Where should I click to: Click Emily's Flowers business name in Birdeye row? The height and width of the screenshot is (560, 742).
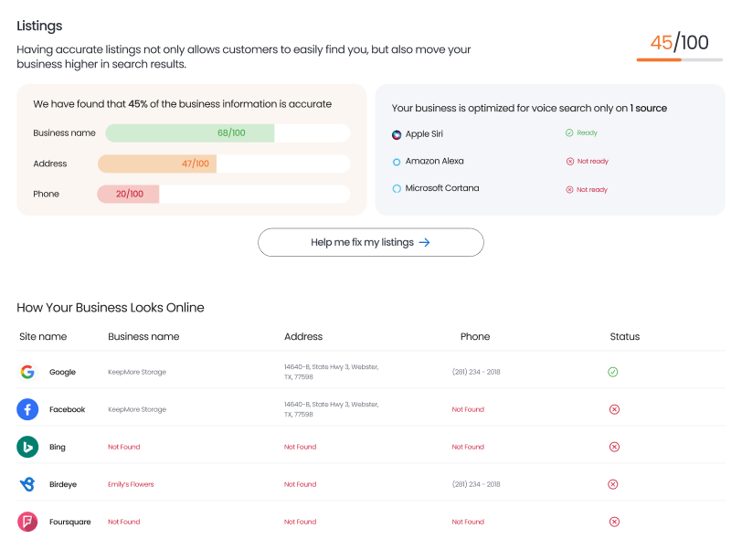tap(131, 484)
